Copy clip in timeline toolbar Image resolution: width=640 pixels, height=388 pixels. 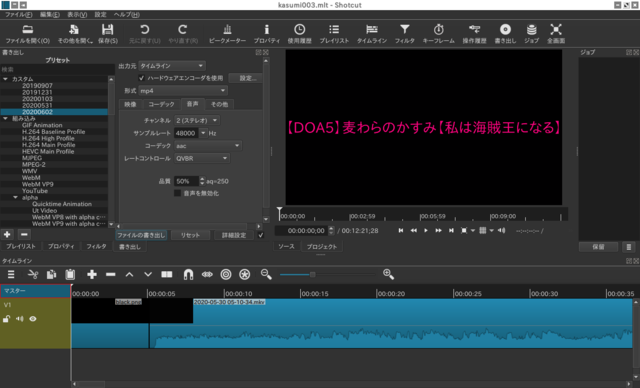51,275
